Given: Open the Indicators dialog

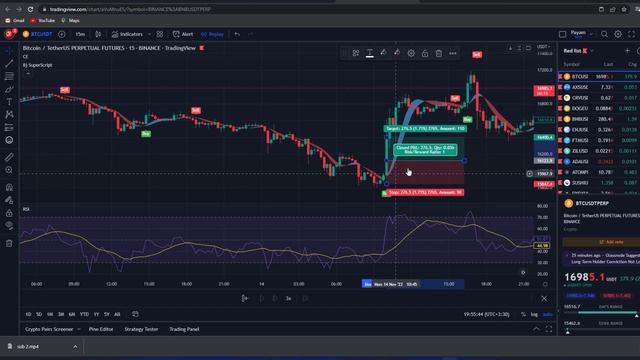Looking at the screenshot, I should click(127, 34).
